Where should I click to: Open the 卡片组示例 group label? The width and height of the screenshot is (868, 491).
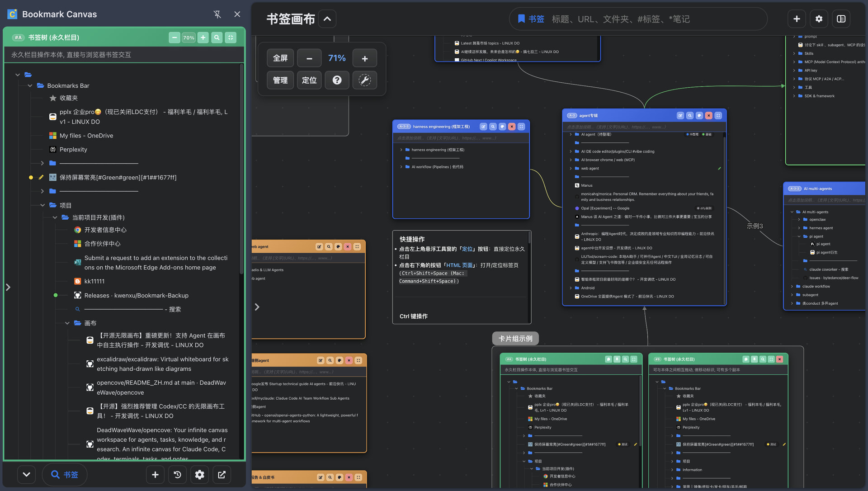pos(515,339)
